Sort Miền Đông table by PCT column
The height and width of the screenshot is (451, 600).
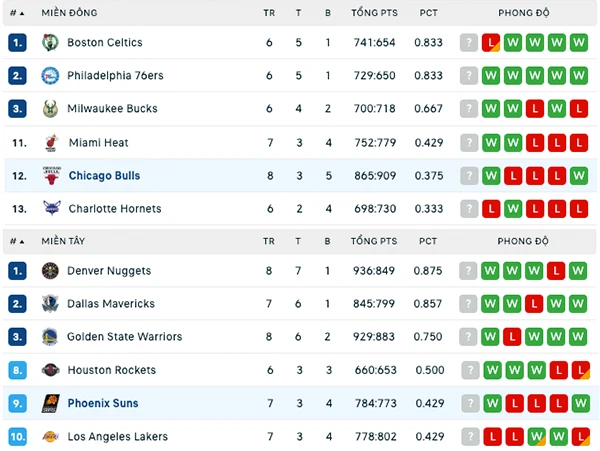click(x=428, y=13)
